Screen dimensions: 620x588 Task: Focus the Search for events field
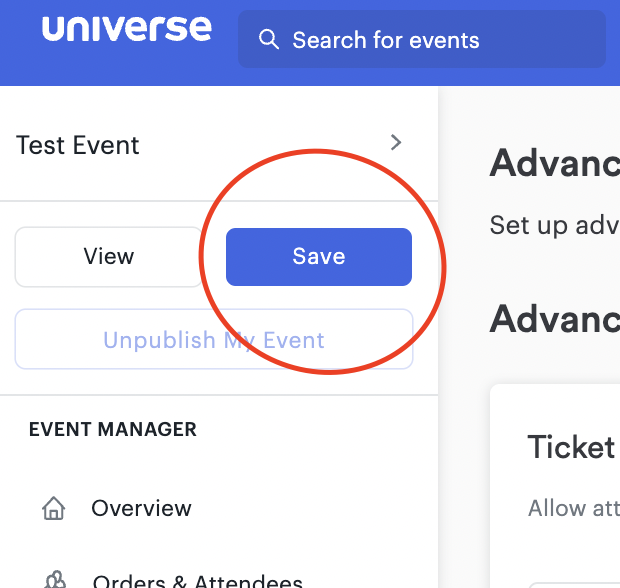422,39
